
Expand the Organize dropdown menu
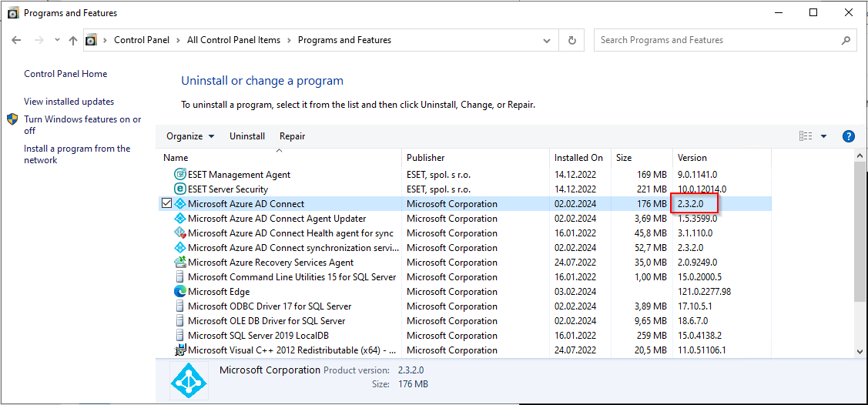tap(190, 136)
